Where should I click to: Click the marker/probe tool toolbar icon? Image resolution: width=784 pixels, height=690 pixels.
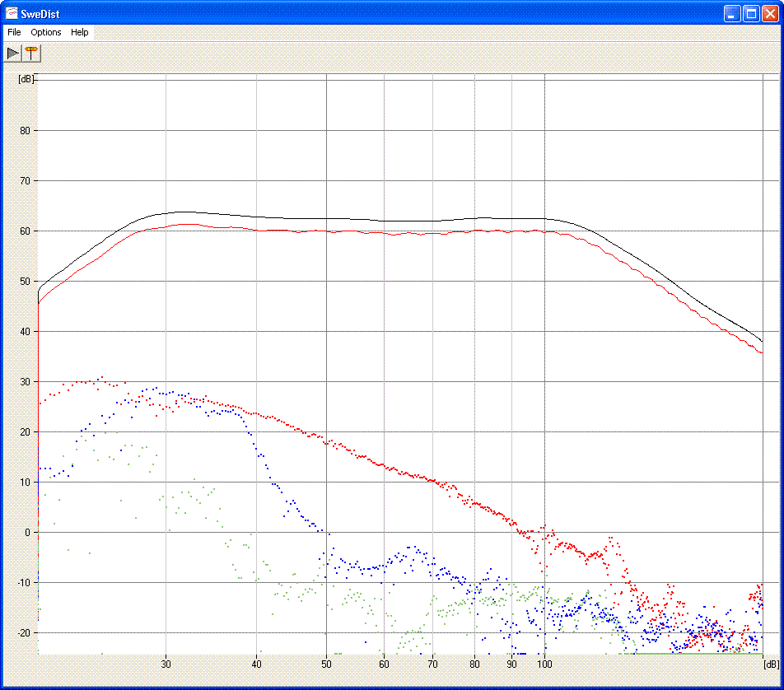(x=31, y=53)
